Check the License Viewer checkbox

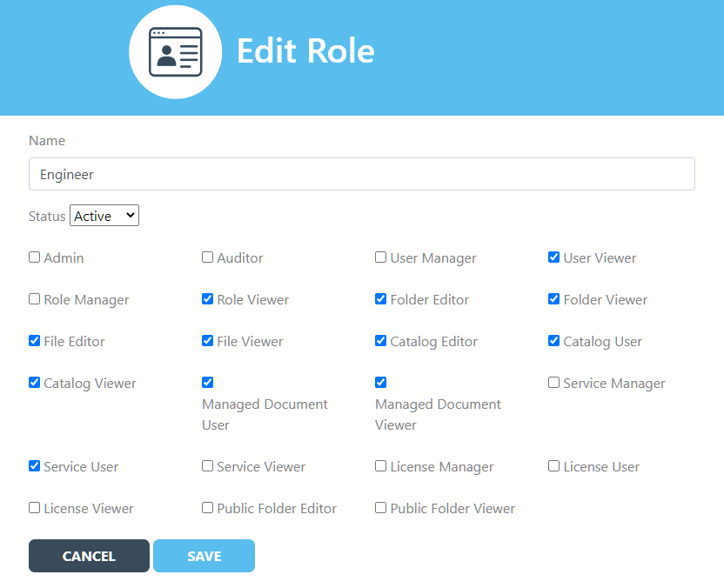pyautogui.click(x=34, y=507)
